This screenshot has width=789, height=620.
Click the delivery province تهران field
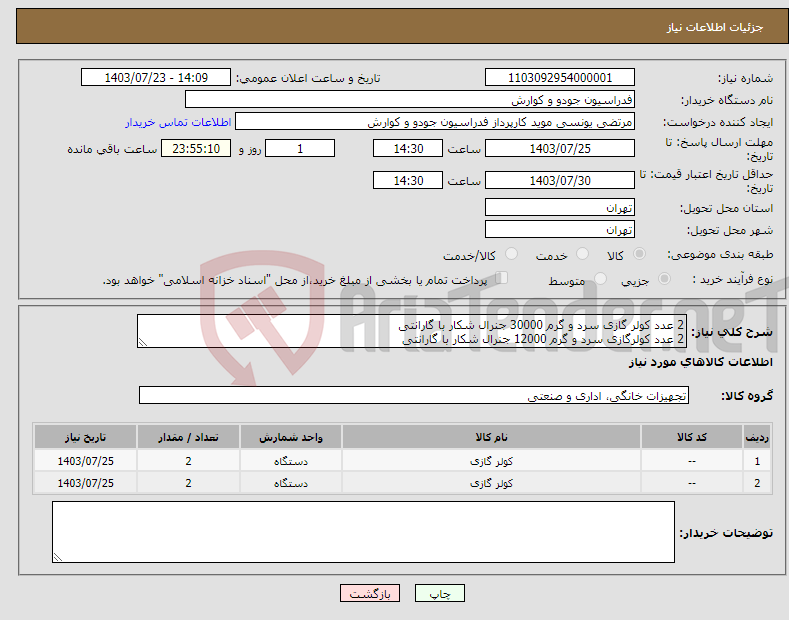(560, 207)
